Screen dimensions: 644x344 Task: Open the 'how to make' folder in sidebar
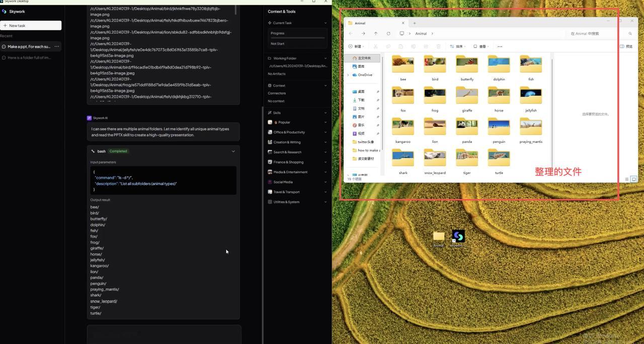(x=365, y=150)
